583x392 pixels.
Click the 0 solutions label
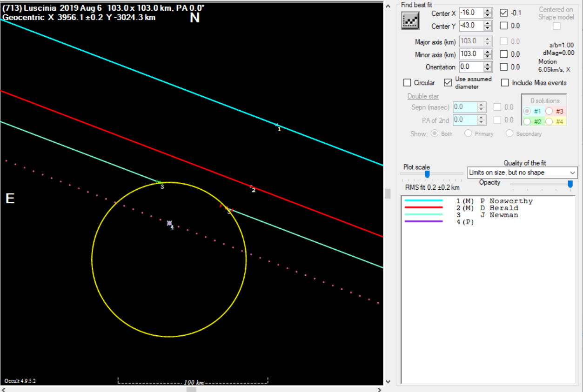click(545, 100)
